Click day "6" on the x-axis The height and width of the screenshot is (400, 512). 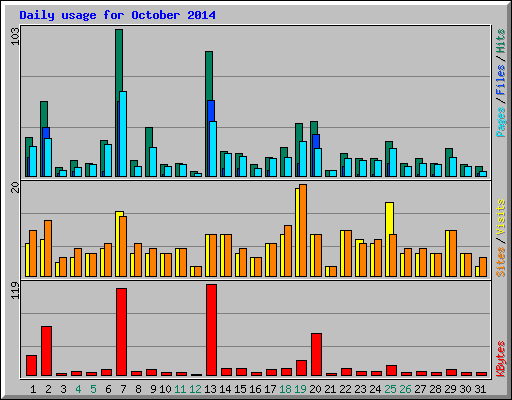click(x=108, y=389)
